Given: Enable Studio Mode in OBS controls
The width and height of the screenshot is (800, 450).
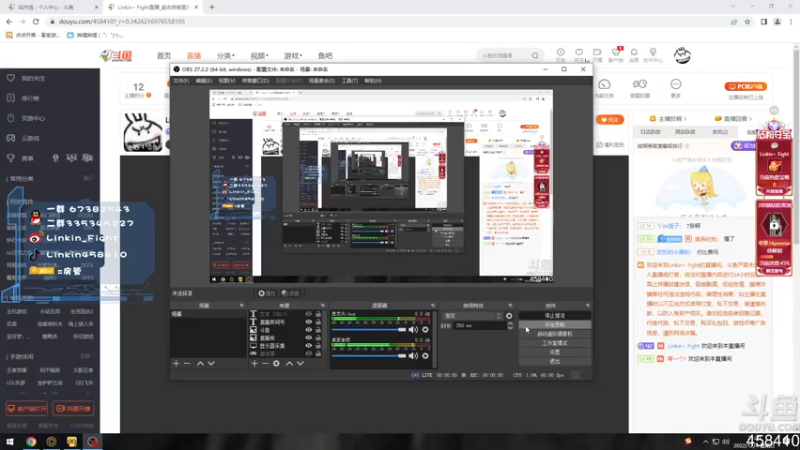Looking at the screenshot, I should pyautogui.click(x=555, y=343).
